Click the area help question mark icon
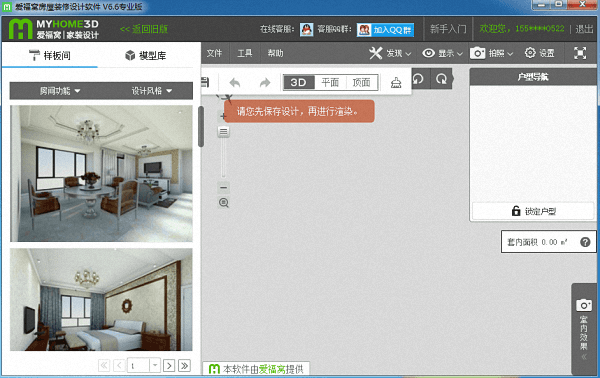 [x=585, y=242]
